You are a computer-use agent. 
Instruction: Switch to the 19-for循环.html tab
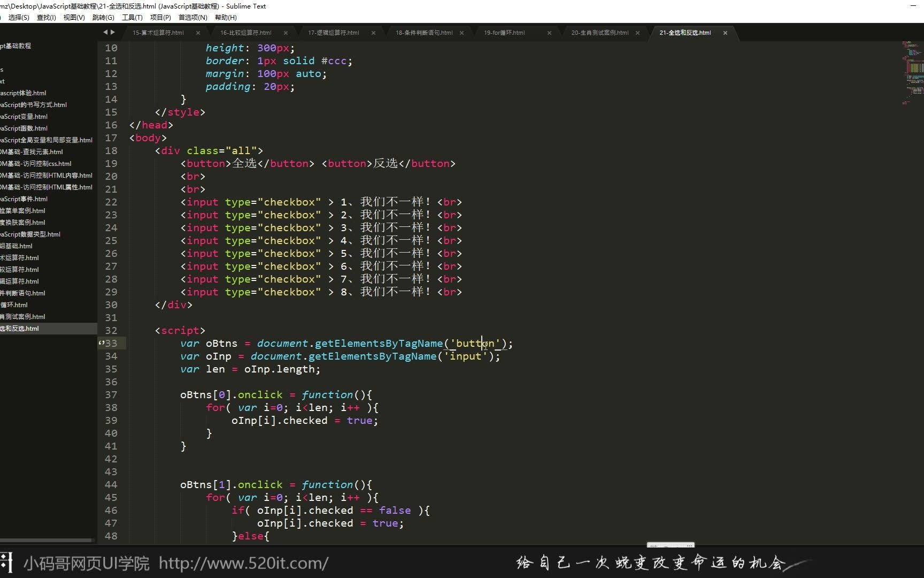(x=504, y=33)
